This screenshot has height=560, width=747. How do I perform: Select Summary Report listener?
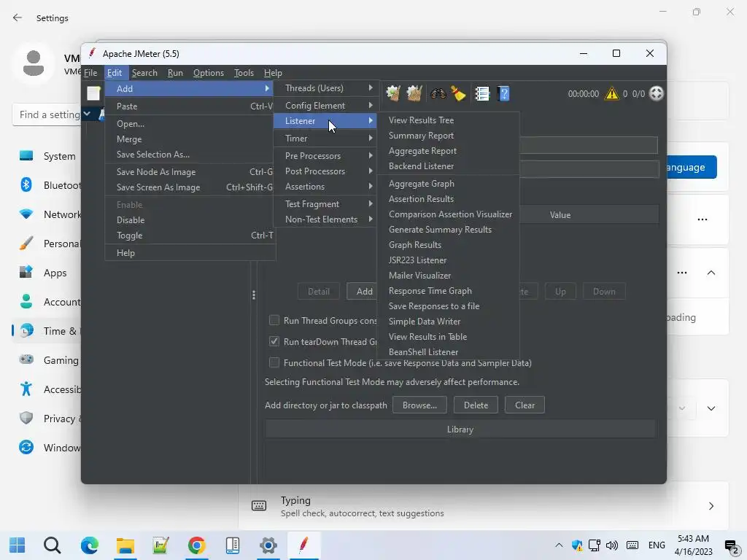coord(448,135)
